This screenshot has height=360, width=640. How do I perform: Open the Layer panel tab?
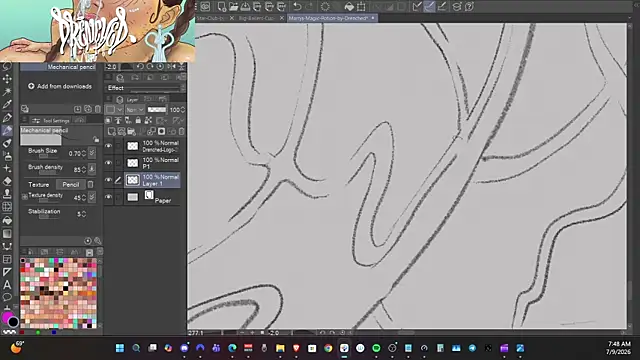(128, 99)
